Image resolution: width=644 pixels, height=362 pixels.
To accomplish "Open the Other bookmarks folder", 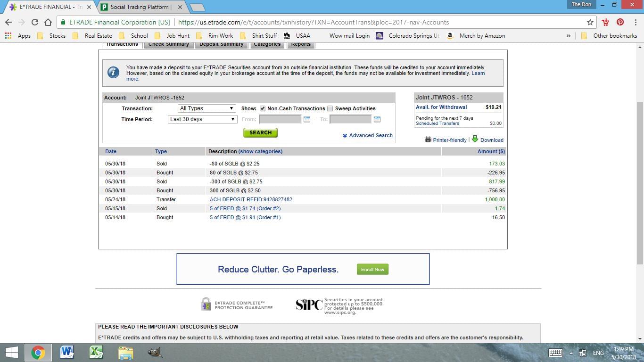I will click(609, 36).
